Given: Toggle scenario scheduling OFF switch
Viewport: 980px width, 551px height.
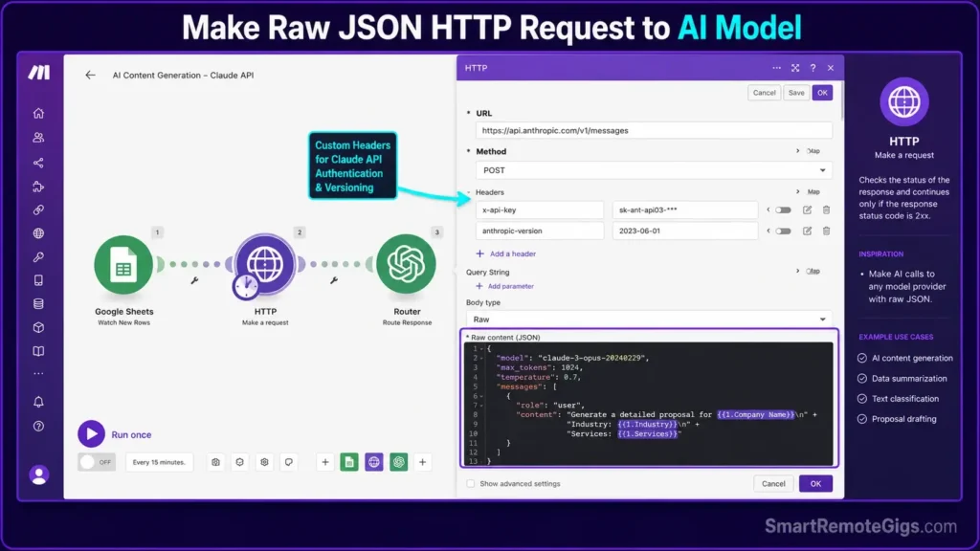Looking at the screenshot, I should (97, 462).
